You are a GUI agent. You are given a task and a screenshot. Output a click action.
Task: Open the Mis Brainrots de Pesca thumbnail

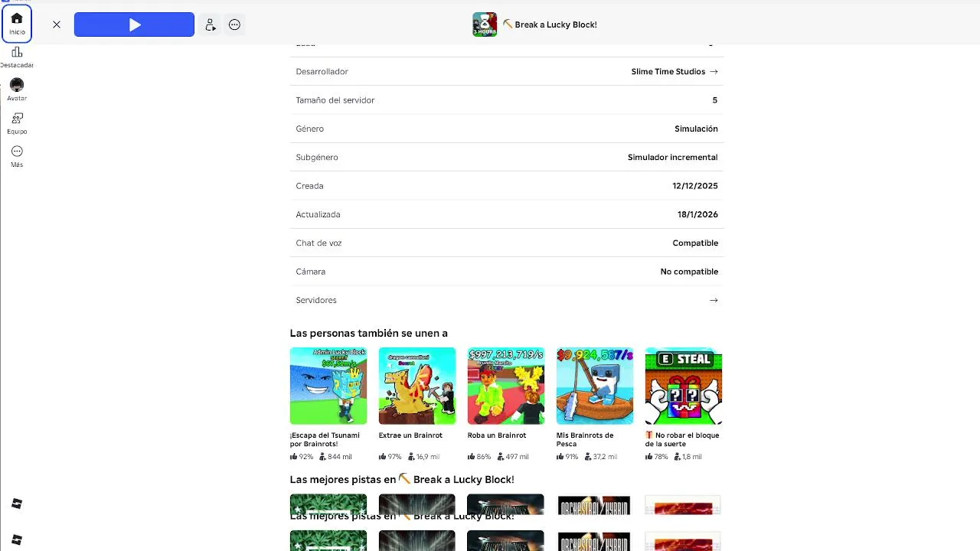[x=595, y=386]
